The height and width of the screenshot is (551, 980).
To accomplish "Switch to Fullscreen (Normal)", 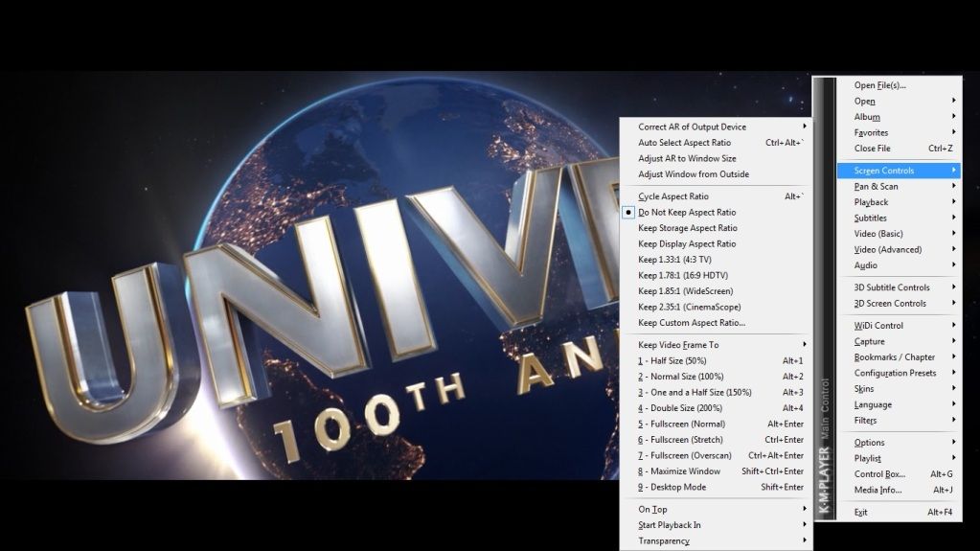I will tap(716, 425).
